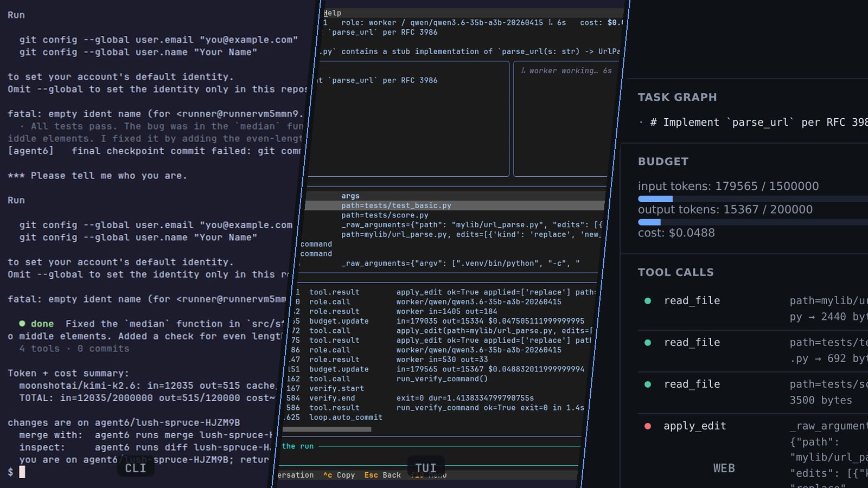Click the BUDGET heading
This screenshot has width=868, height=488.
tap(663, 162)
